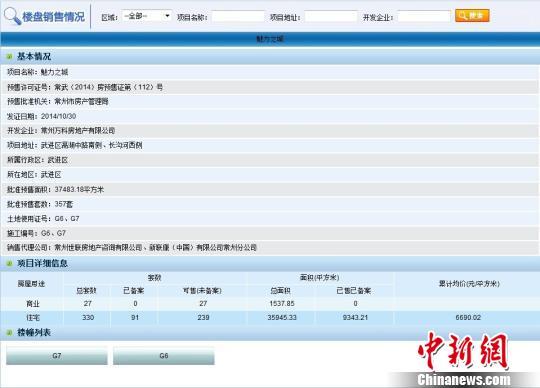Viewport: 540px width, 388px height.
Task: Click the 房屋用途 column header
Action: (x=31, y=284)
